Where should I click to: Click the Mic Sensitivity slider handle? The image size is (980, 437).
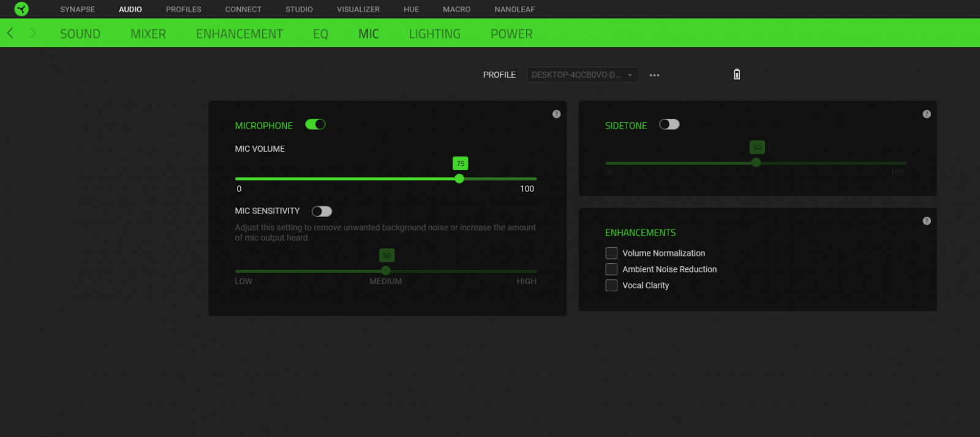point(386,271)
